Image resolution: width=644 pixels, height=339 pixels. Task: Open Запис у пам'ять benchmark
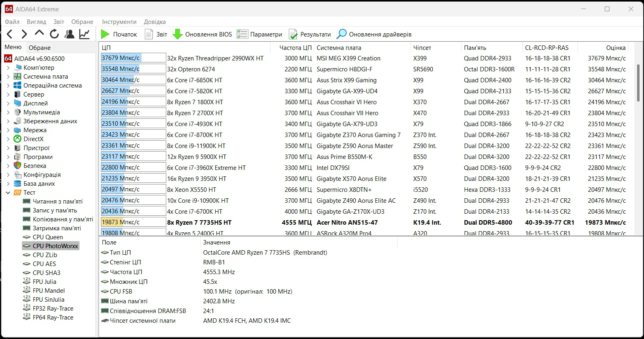[x=50, y=210]
